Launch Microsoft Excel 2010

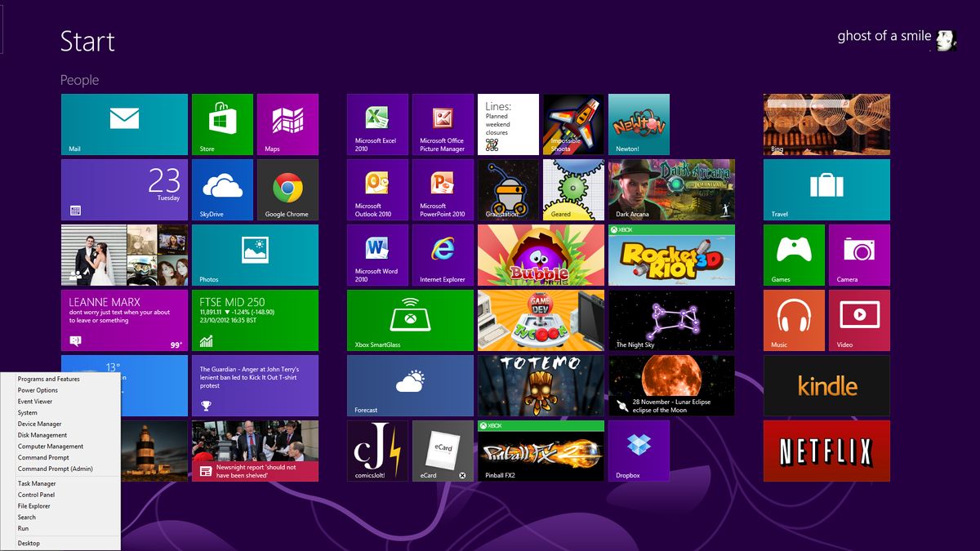(x=376, y=124)
